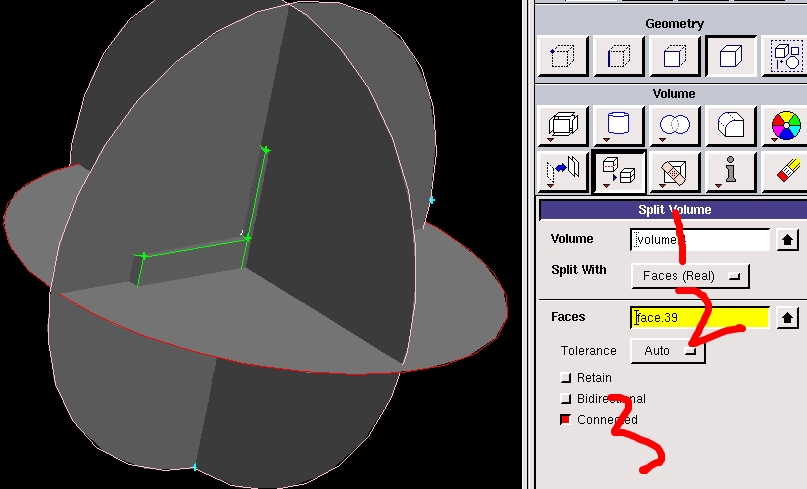This screenshot has width=807, height=489.
Task: Select the Vertex geometry command button
Action: 562,56
